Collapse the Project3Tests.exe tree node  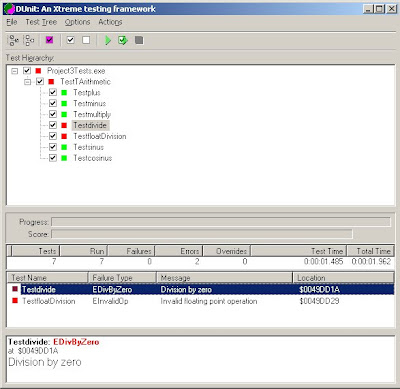[15, 71]
